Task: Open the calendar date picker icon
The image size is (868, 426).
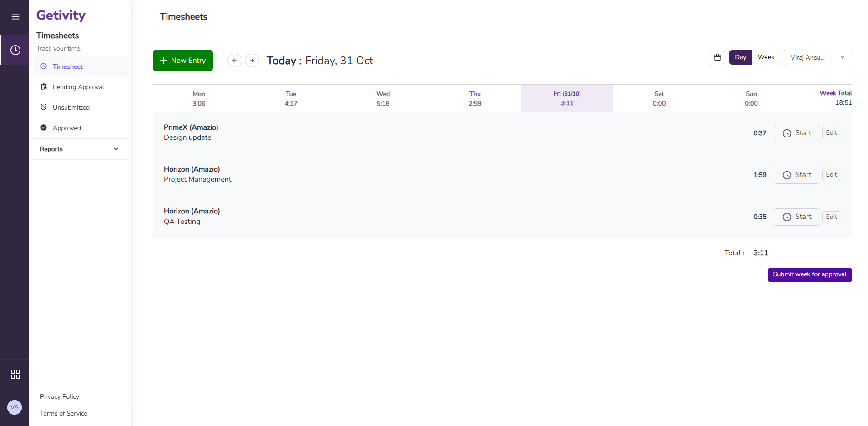Action: pos(717,57)
